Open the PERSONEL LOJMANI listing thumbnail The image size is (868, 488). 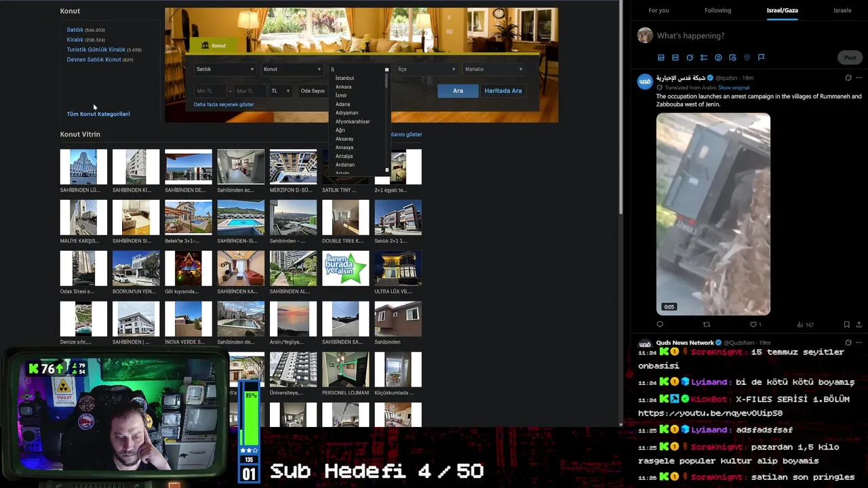345,369
